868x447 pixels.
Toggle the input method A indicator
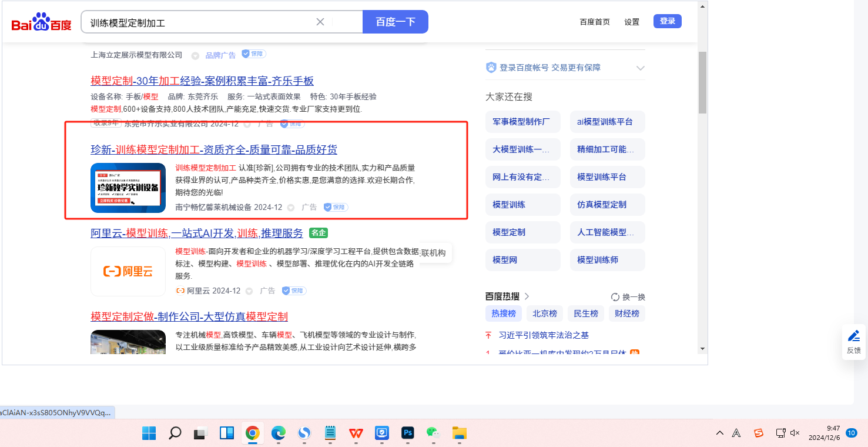[x=736, y=433]
